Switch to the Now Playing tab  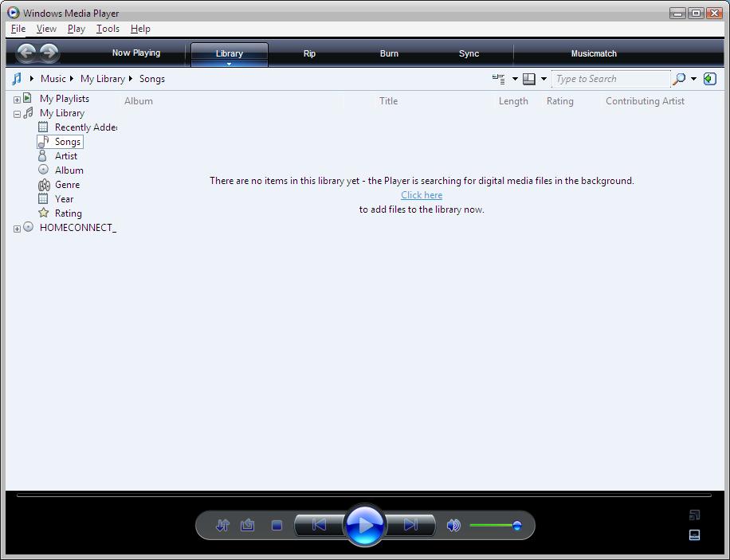[x=136, y=53]
